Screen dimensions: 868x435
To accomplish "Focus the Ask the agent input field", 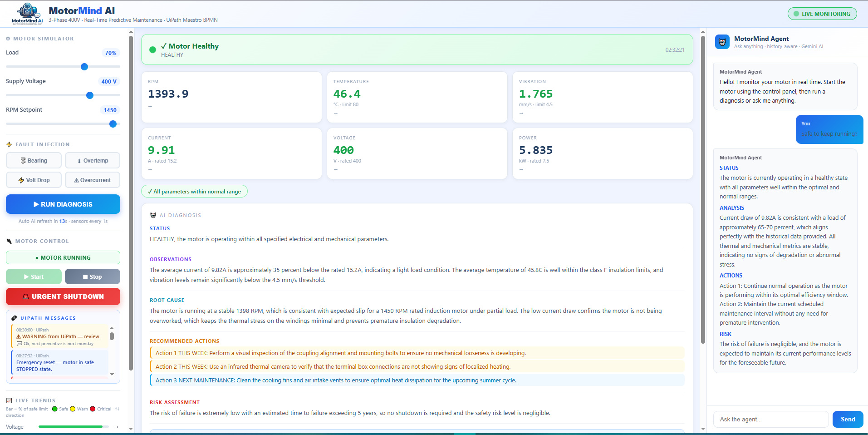I will click(x=771, y=419).
